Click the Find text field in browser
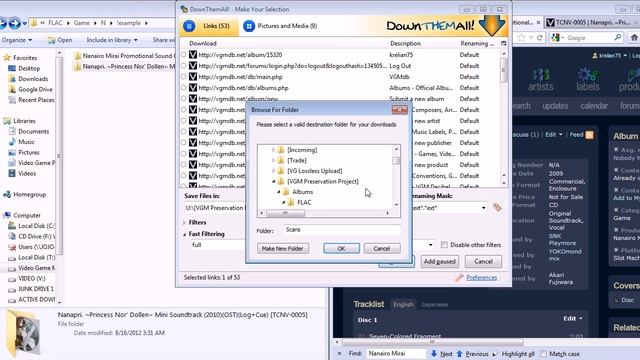The width and height of the screenshot is (640, 360). click(x=396, y=354)
